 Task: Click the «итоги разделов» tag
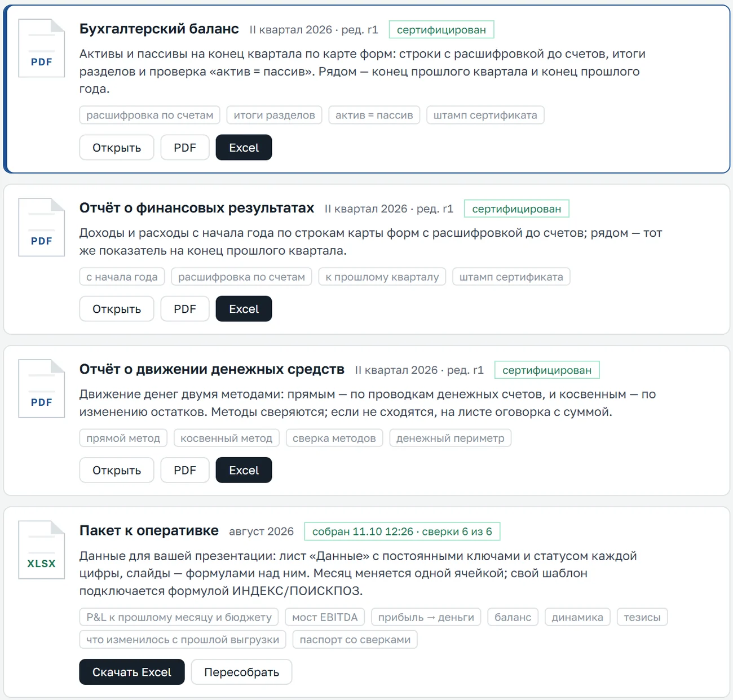(x=275, y=115)
